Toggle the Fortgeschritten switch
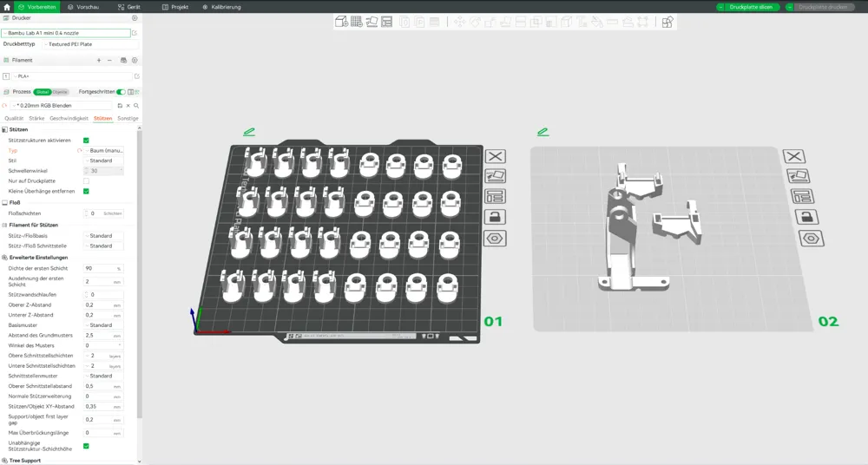 [x=121, y=92]
